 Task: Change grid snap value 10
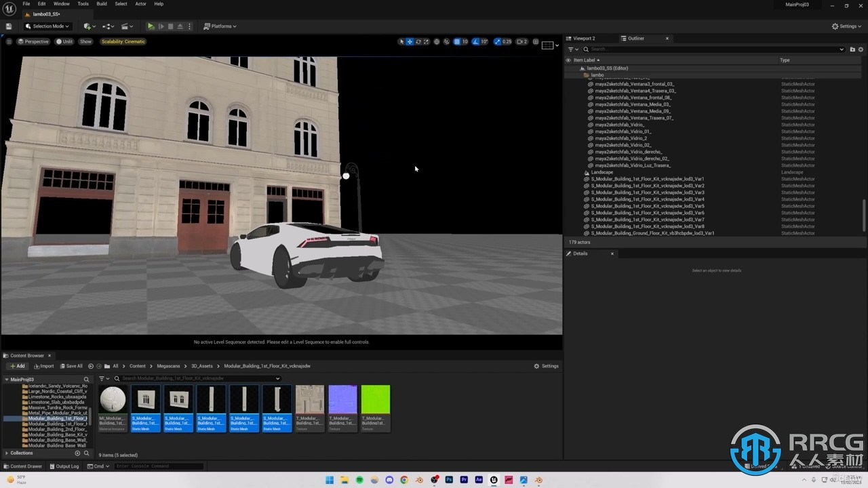click(x=465, y=41)
